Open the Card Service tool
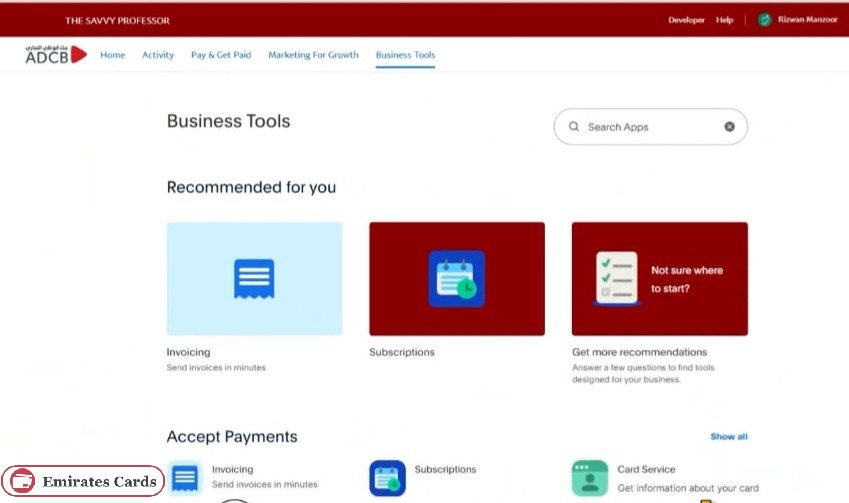 click(x=646, y=469)
